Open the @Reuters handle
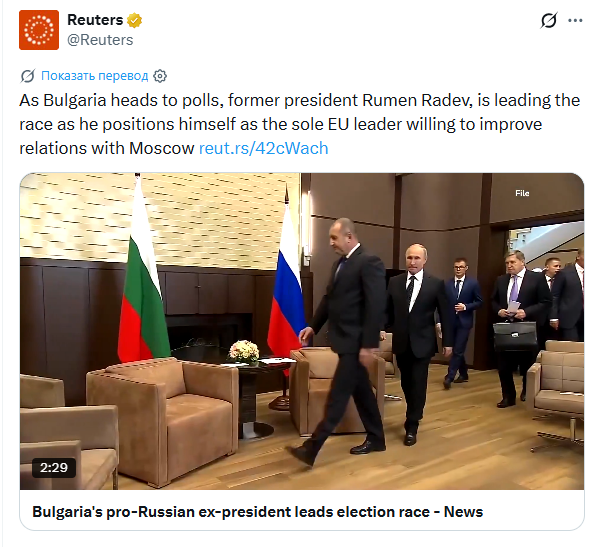The height and width of the screenshot is (547, 596). point(100,40)
